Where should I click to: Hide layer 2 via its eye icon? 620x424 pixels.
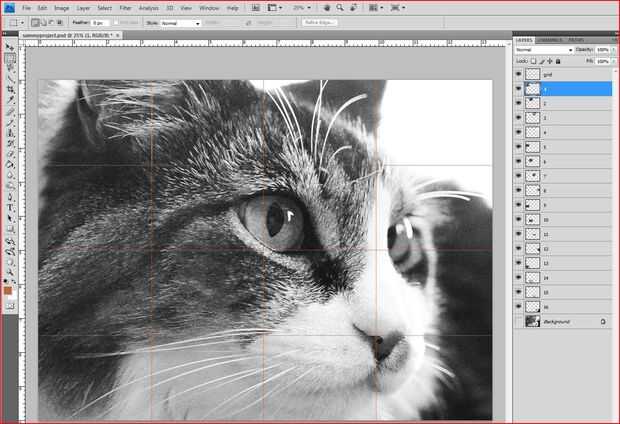[519, 103]
